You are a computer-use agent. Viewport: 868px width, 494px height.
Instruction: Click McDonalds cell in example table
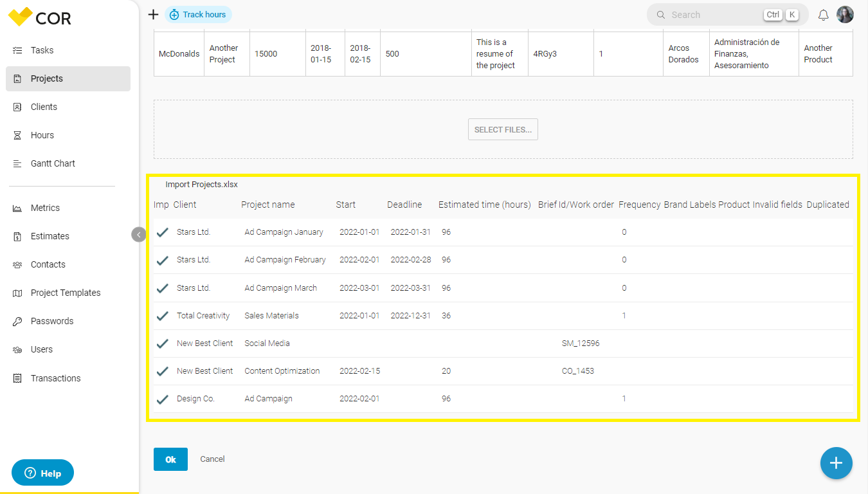pos(179,54)
